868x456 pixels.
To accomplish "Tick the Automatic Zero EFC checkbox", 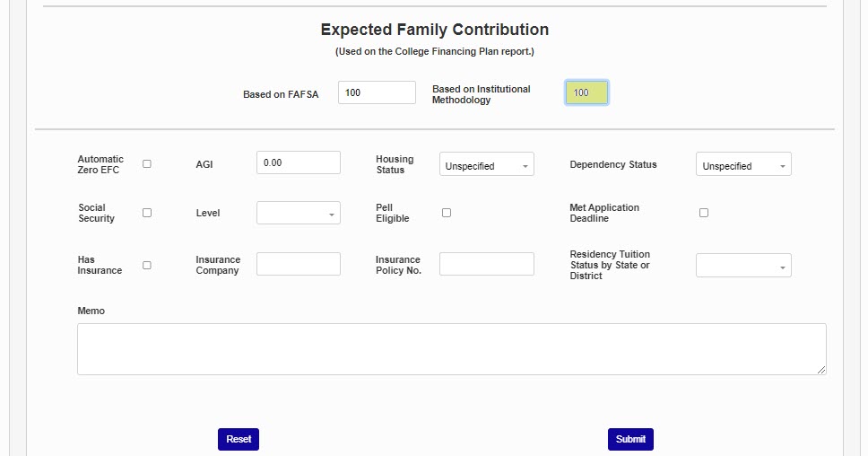I will (x=147, y=164).
